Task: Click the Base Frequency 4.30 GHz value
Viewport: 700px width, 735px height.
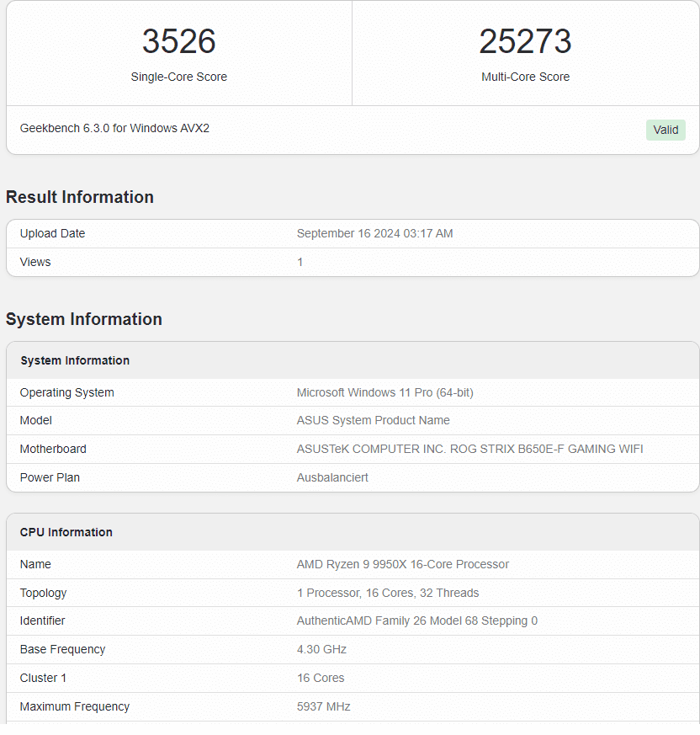Action: 321,649
